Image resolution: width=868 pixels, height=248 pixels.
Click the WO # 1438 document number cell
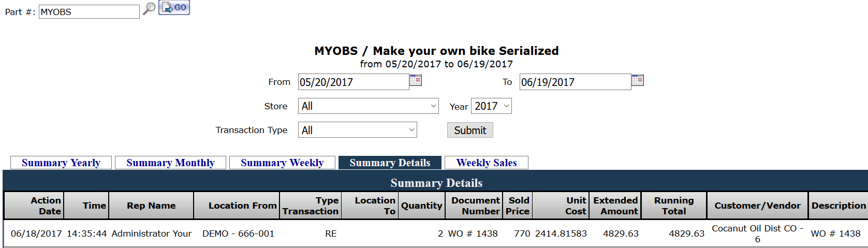point(473,234)
